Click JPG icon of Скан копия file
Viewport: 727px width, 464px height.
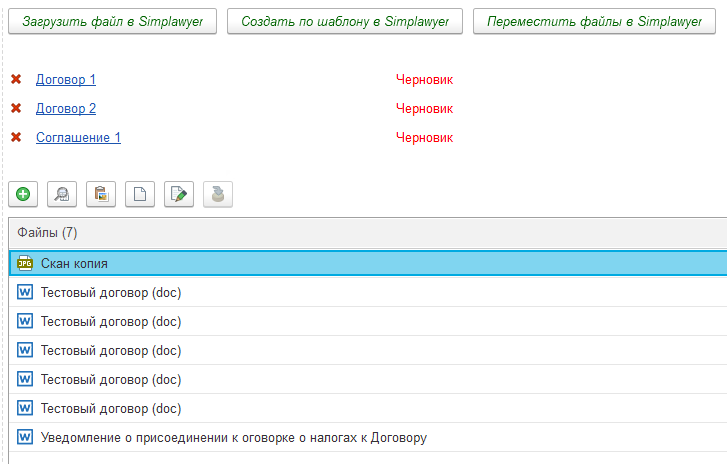26,263
